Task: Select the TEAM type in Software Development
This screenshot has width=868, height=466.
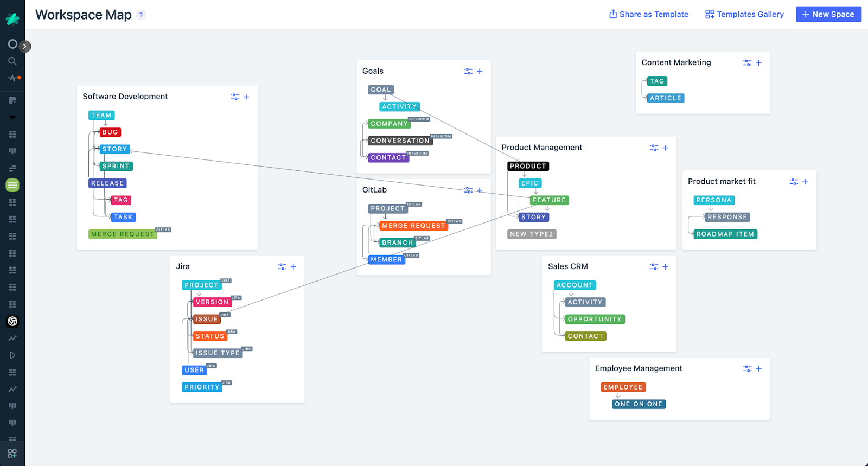Action: tap(101, 116)
